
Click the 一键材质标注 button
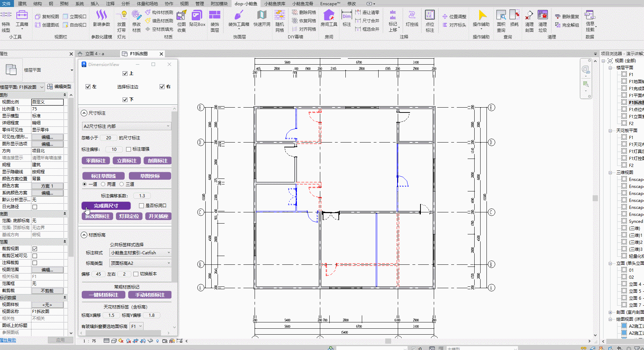[x=103, y=295]
